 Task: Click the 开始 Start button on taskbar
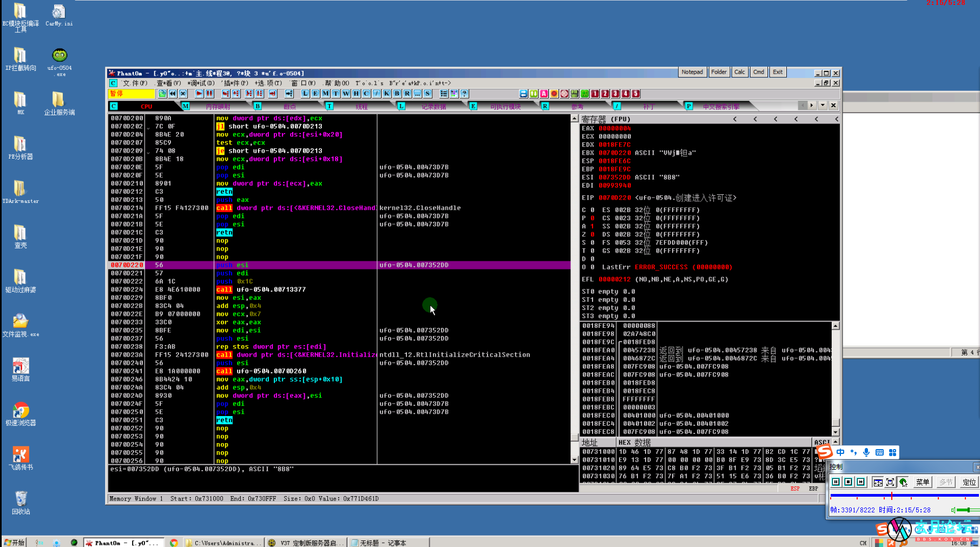15,542
